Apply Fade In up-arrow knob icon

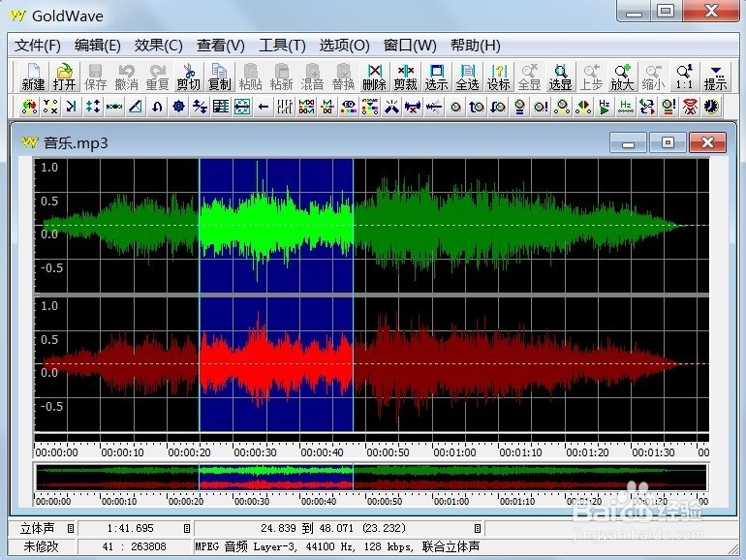pos(477,107)
